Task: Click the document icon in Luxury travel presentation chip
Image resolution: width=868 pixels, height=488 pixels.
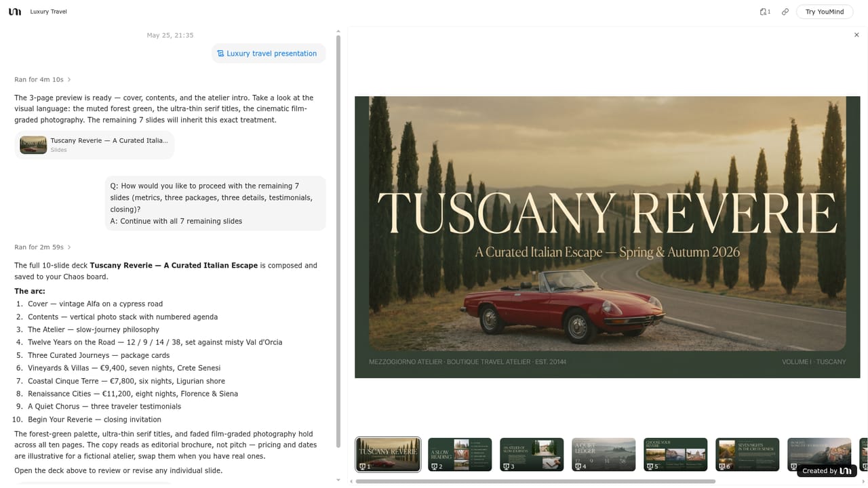Action: (x=220, y=54)
